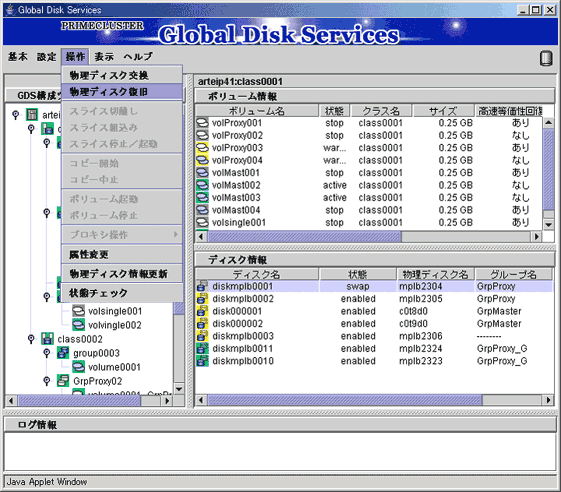Click the disk cylinder icon in the menu bar
This screenshot has width=561, height=492.
[x=545, y=58]
